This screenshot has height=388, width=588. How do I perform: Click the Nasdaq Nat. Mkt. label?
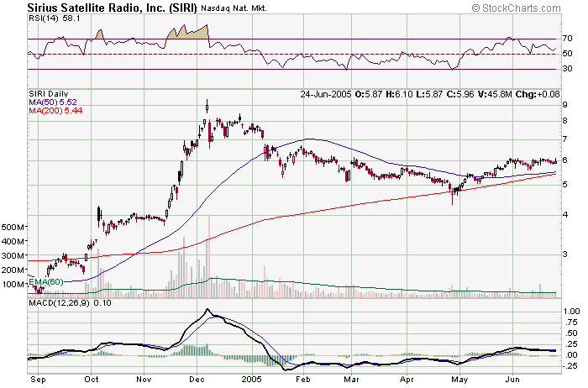(234, 8)
